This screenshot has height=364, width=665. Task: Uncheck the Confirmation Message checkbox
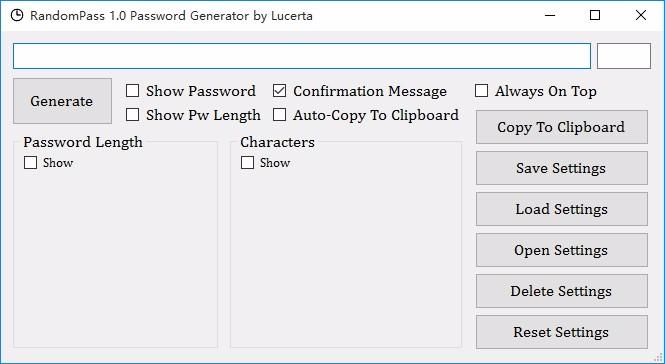tap(279, 91)
